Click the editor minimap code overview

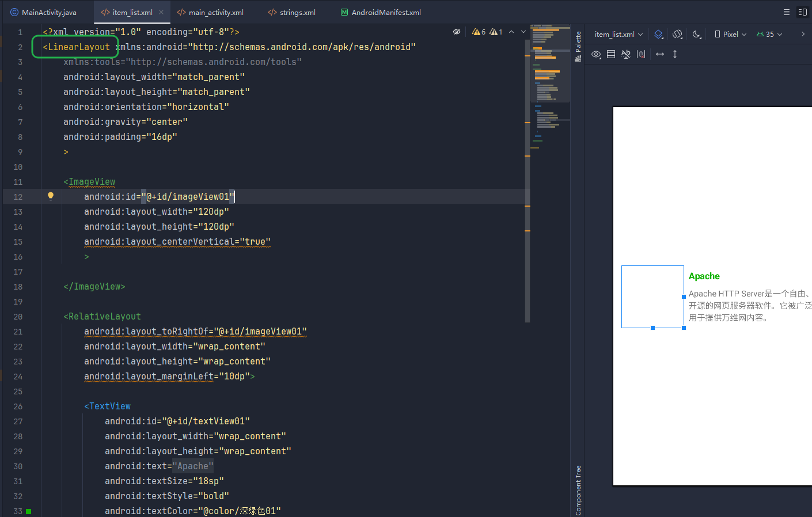pyautogui.click(x=550, y=86)
